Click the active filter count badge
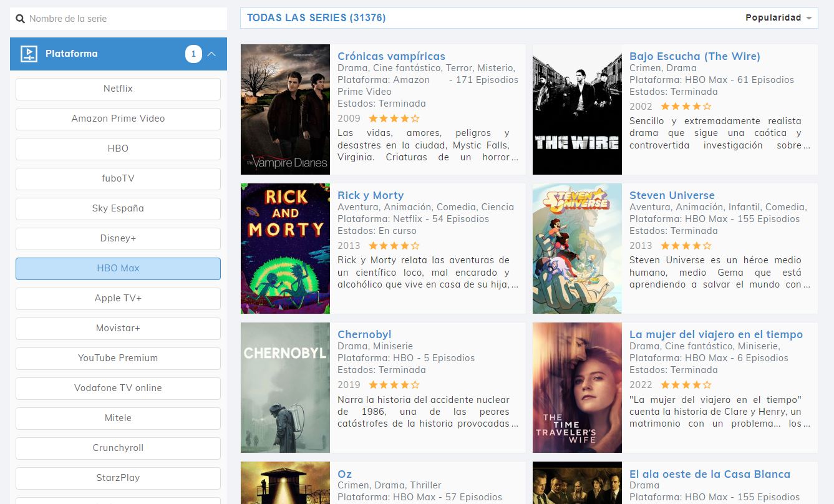The width and height of the screenshot is (834, 504). (x=193, y=54)
